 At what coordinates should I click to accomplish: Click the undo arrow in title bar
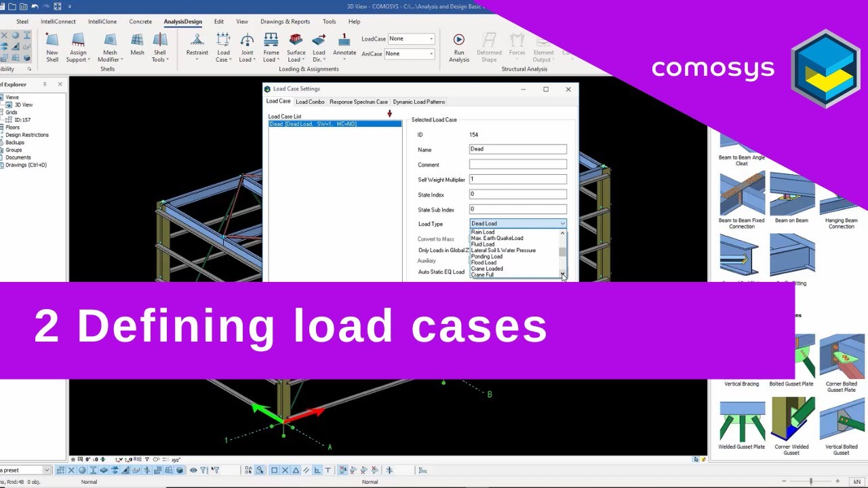(x=35, y=7)
